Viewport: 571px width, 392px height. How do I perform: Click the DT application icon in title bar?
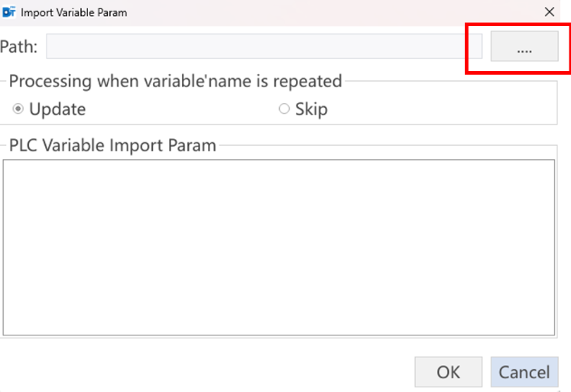pyautogui.click(x=8, y=12)
